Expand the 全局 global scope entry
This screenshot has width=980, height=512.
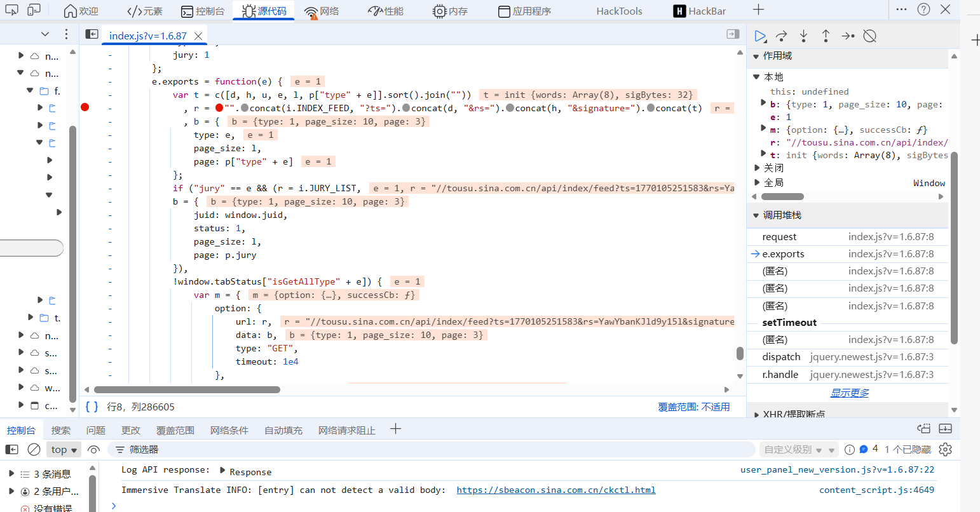point(758,183)
